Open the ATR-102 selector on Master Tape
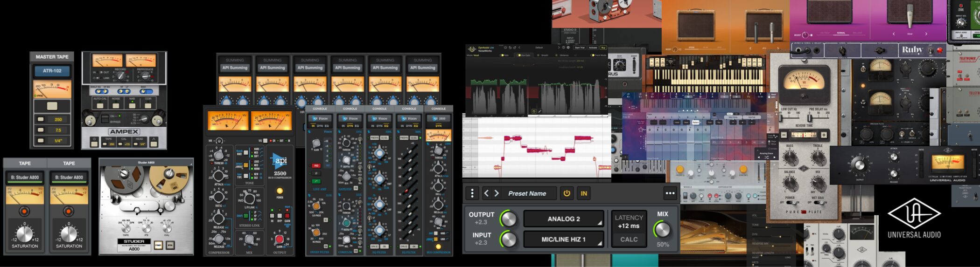This screenshot has height=267, width=980. (x=52, y=71)
